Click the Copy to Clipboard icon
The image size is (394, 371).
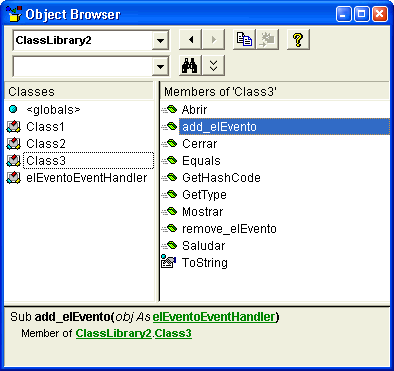coord(244,40)
